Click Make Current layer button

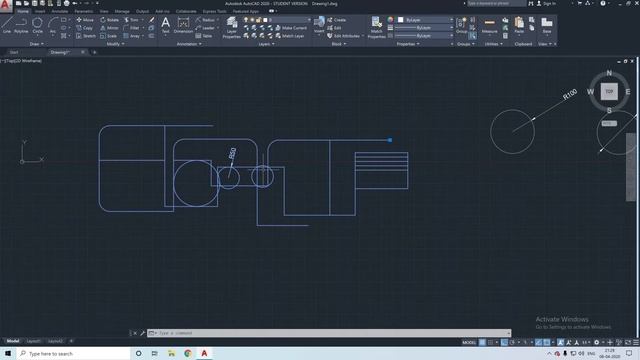[291, 28]
